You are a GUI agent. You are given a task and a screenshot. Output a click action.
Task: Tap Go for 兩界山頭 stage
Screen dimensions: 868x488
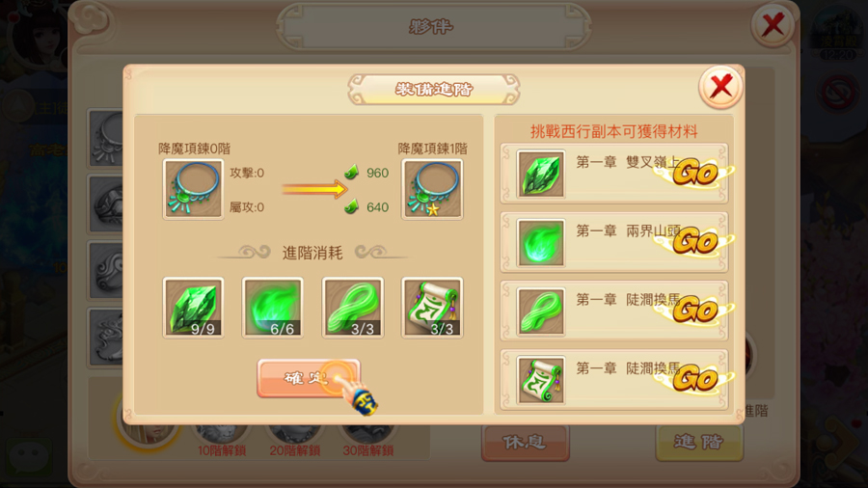(x=694, y=241)
